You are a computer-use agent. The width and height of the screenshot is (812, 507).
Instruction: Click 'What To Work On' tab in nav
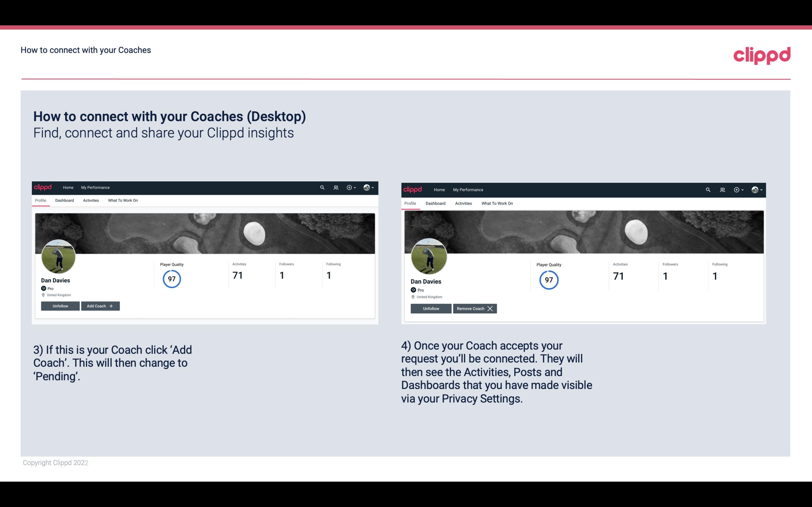123,200
